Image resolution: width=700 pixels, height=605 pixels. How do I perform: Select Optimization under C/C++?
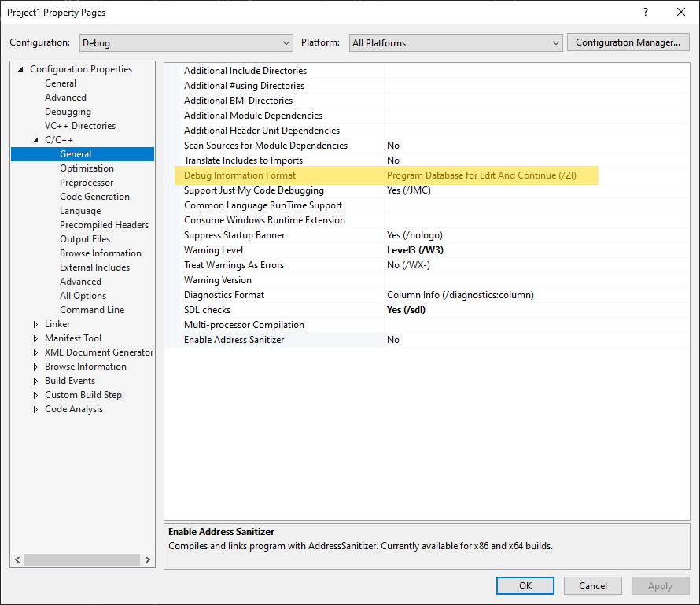click(87, 168)
